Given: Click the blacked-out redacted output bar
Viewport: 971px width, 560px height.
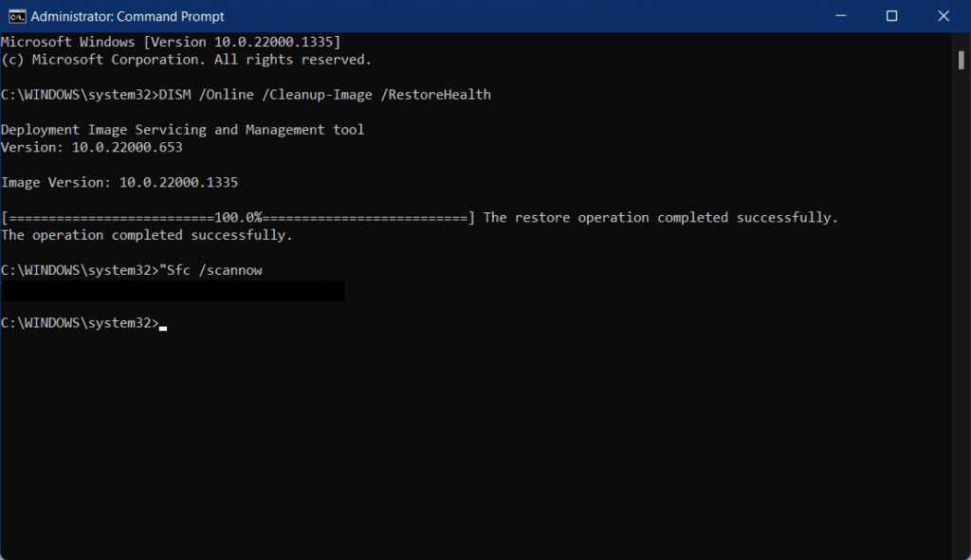Looking at the screenshot, I should [172, 291].
